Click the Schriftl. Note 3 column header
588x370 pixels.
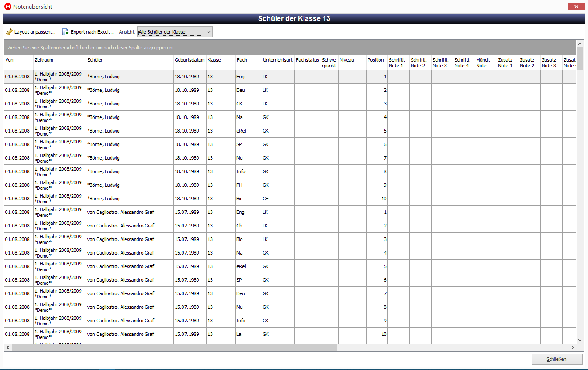click(442, 63)
